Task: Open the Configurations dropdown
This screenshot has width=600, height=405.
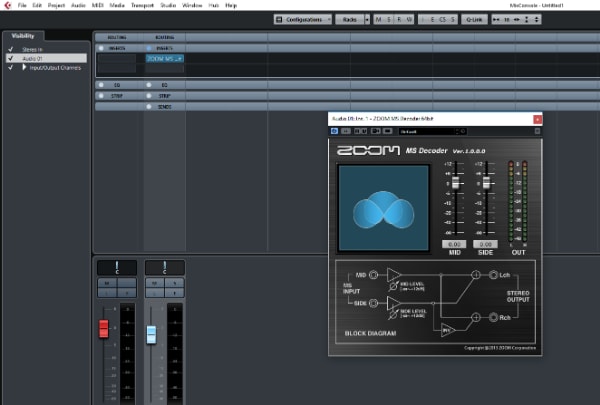Action: 304,19
